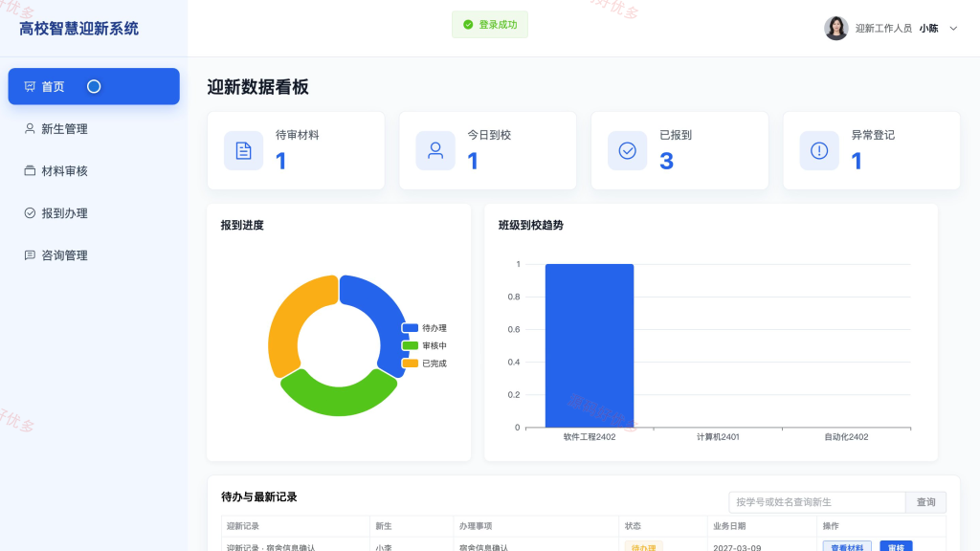Click the 已报到 count 3
This screenshot has width=980, height=551.
[x=666, y=161]
